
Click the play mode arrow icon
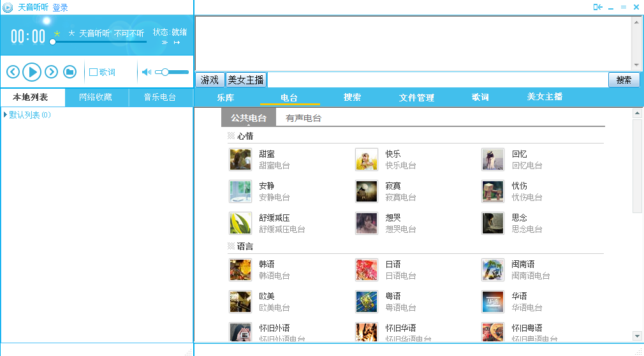tap(177, 42)
